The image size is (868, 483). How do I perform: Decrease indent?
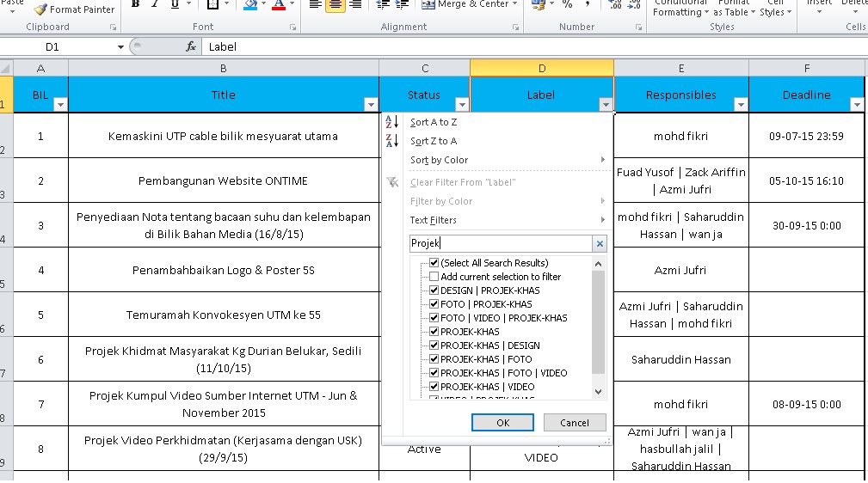[x=383, y=4]
